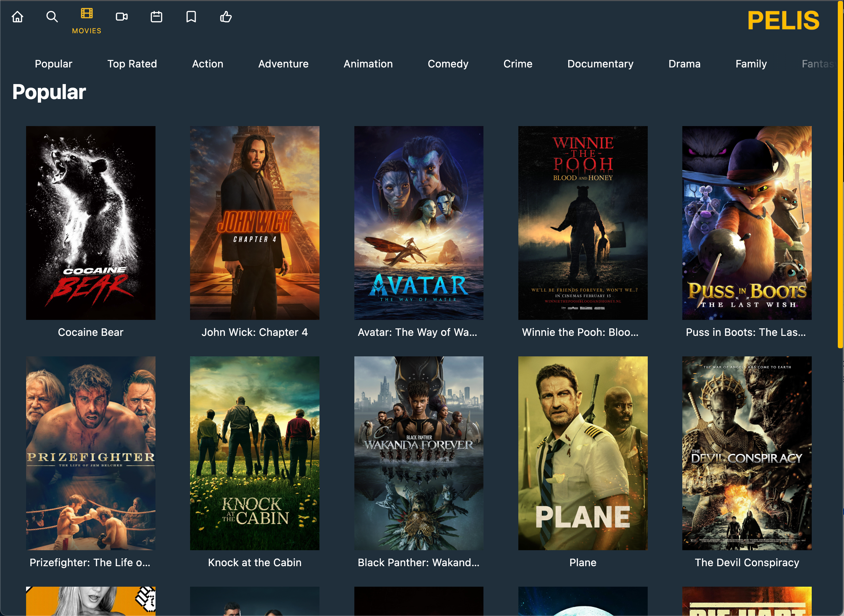Select the Top Rated tab
The height and width of the screenshot is (616, 844).
(x=132, y=64)
